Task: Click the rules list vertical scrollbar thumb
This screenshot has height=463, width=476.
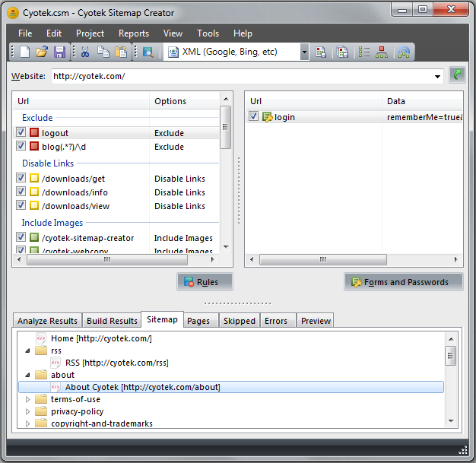Action: pyautogui.click(x=225, y=127)
